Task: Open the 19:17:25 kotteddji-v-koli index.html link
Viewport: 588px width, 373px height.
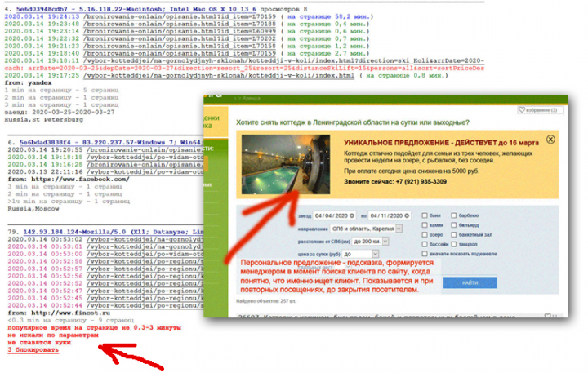Action: (x=219, y=75)
